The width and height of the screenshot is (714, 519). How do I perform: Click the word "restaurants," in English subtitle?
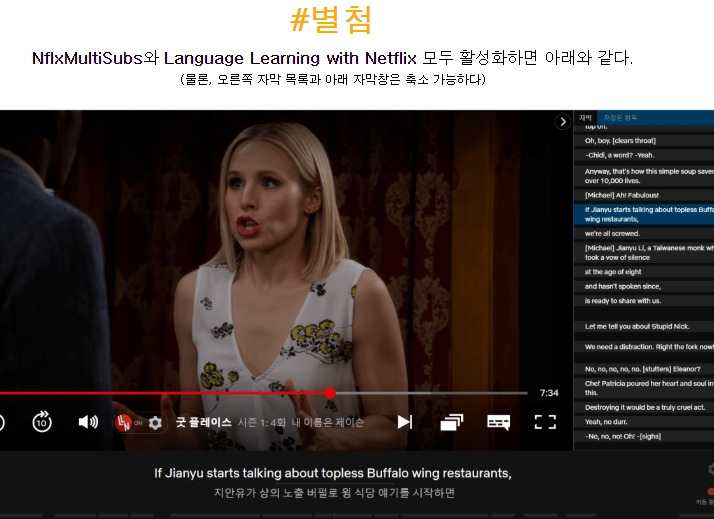pos(477,473)
